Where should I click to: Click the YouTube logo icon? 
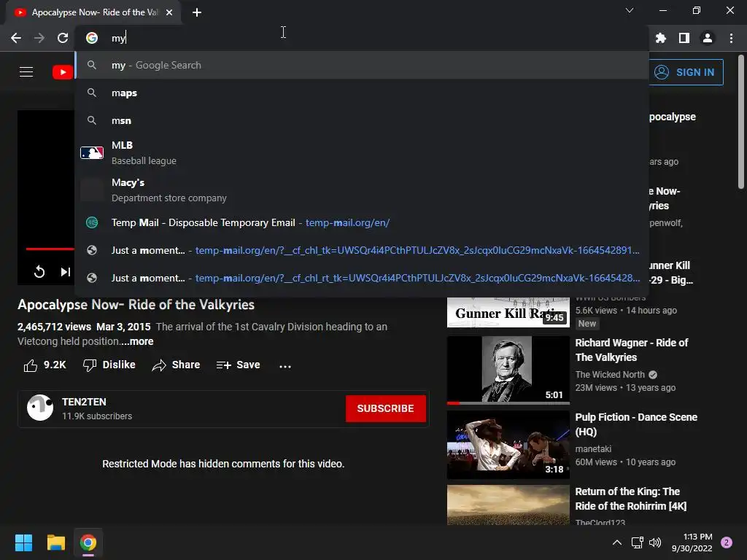[63, 72]
